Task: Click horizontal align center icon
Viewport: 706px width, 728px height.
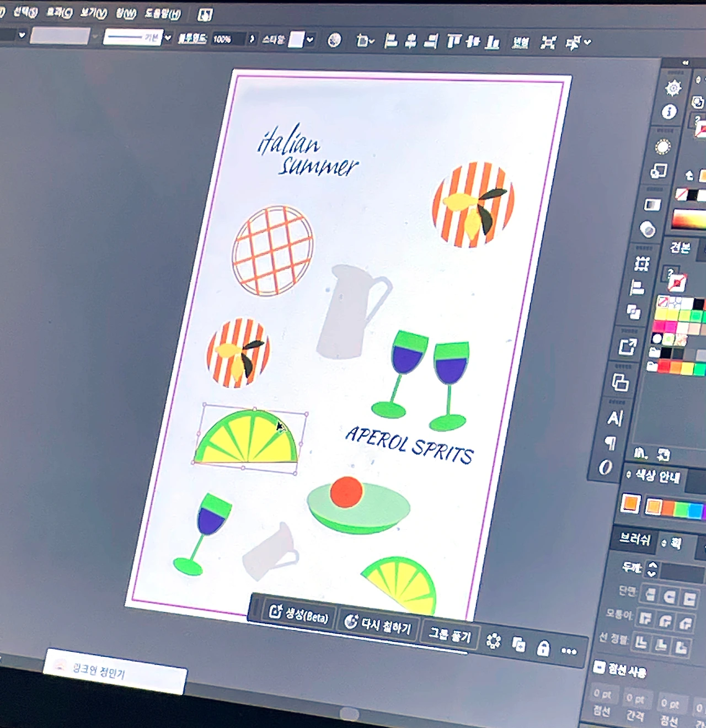Action: click(x=411, y=41)
